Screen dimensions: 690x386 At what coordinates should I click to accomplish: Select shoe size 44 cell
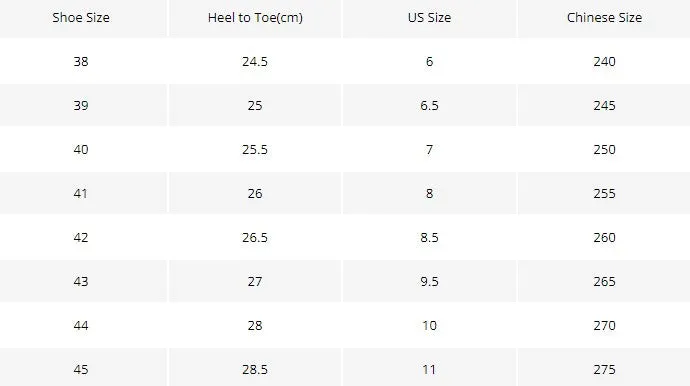[81, 325]
